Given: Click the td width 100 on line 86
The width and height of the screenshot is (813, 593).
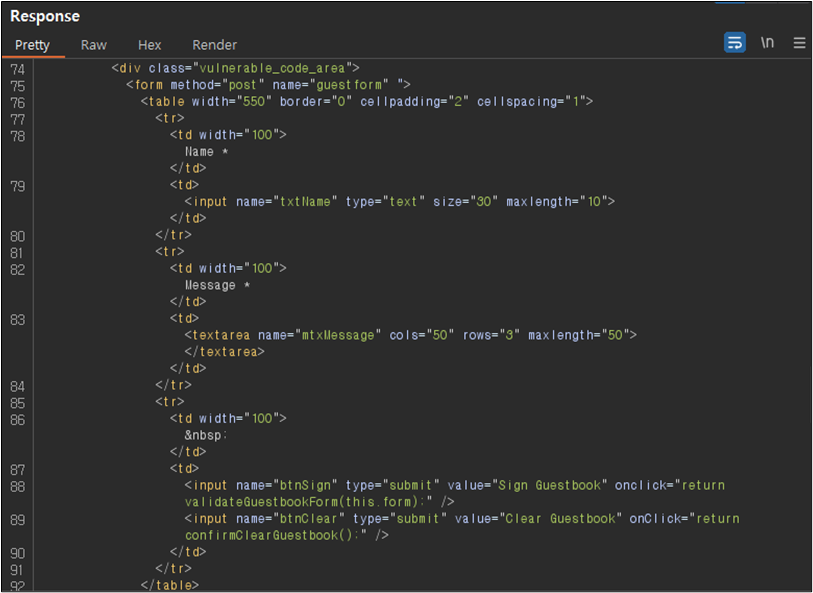Looking at the screenshot, I should point(228,419).
